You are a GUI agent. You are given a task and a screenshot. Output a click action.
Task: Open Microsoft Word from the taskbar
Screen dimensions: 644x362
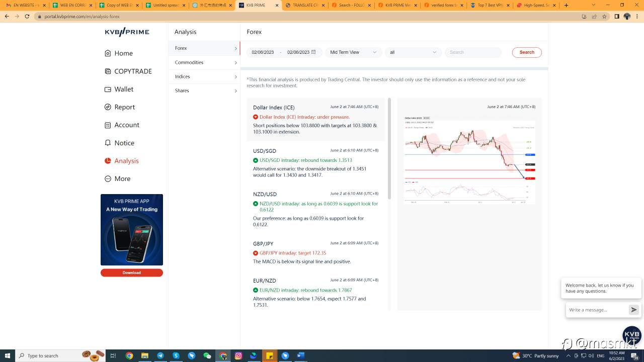click(x=301, y=355)
